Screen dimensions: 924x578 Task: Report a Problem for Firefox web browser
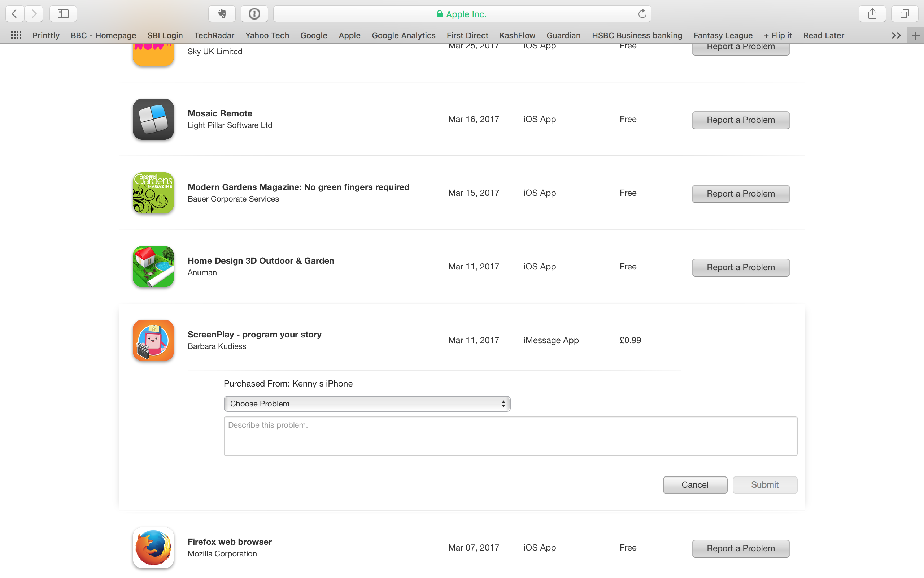coord(741,549)
